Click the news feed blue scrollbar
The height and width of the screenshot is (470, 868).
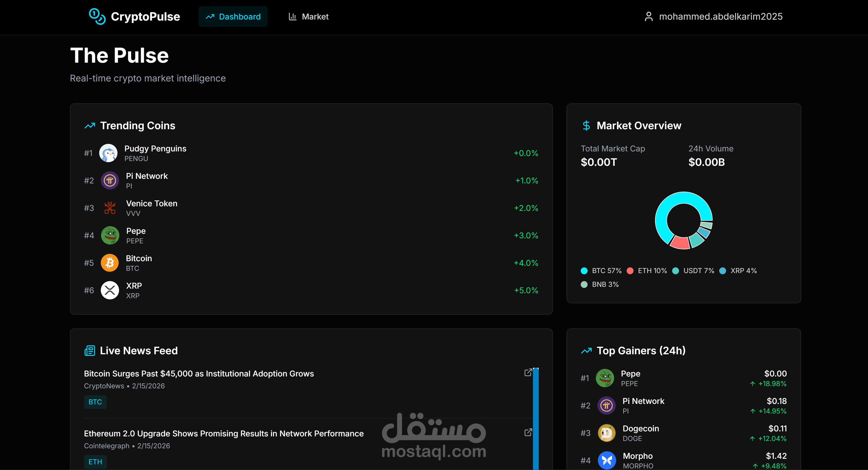tap(535, 418)
